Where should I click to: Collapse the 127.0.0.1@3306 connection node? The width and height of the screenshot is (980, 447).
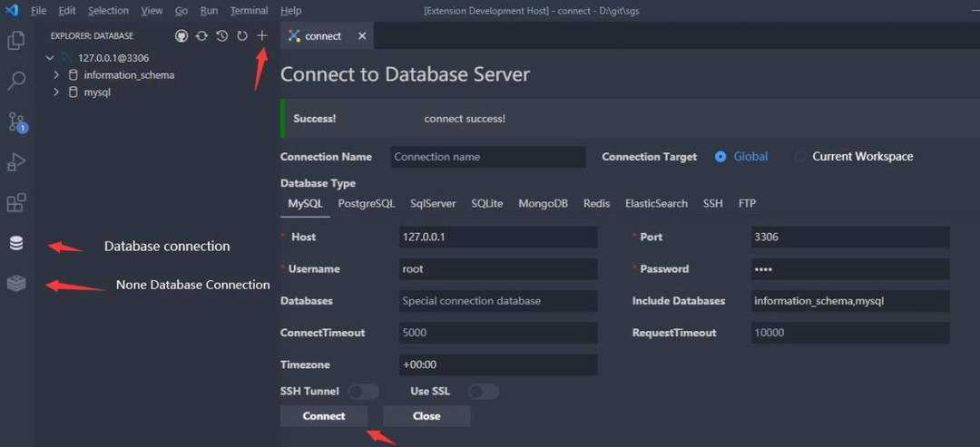coord(51,57)
